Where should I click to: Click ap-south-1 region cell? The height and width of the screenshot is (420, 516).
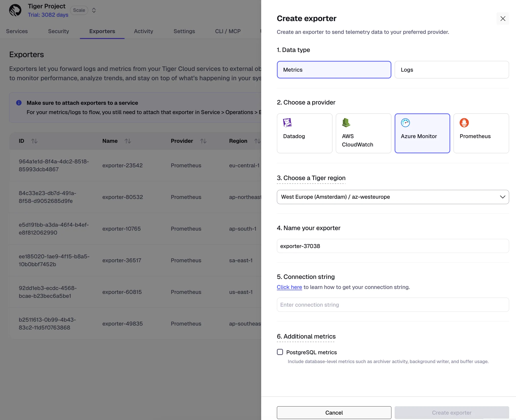[243, 229]
